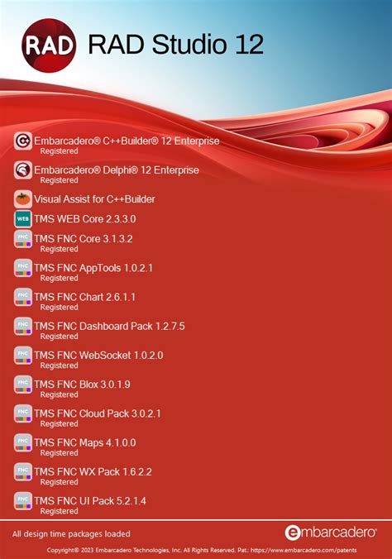This screenshot has height=559, width=392.
Task: Click Registered under TMS FNC Maps
Action: coord(60,453)
